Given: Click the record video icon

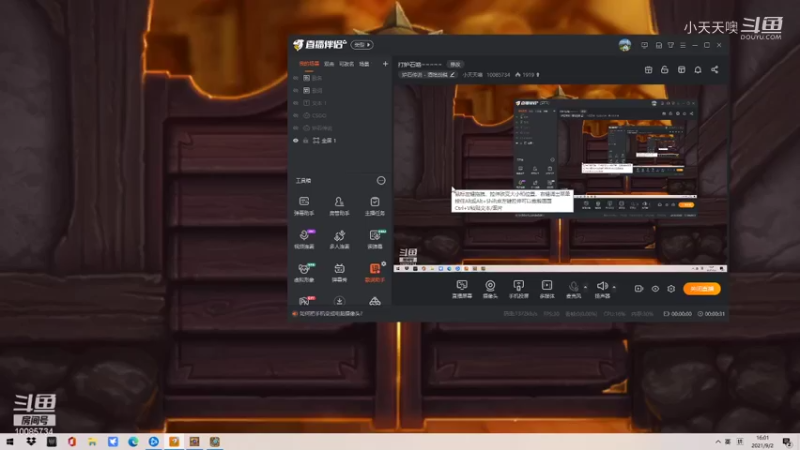Looking at the screenshot, I should (639, 289).
